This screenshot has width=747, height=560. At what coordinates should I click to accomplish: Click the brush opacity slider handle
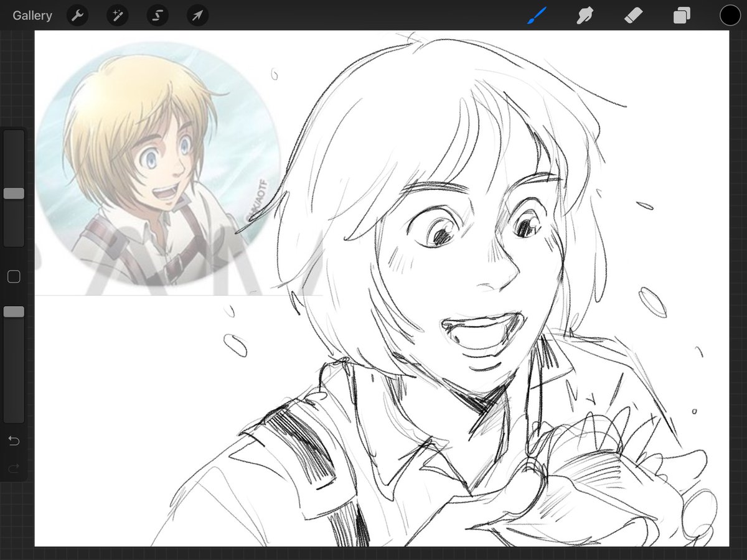tap(14, 312)
